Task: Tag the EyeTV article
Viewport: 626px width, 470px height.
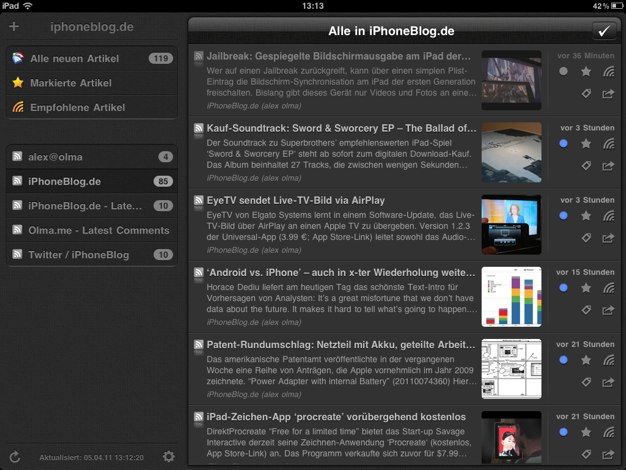Action: click(586, 238)
